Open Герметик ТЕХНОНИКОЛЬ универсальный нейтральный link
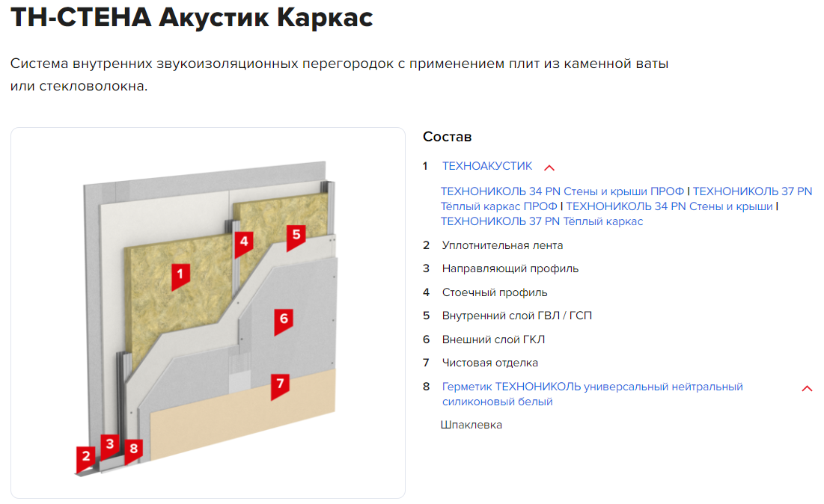Screen dimensions: 824x504 tap(592, 394)
